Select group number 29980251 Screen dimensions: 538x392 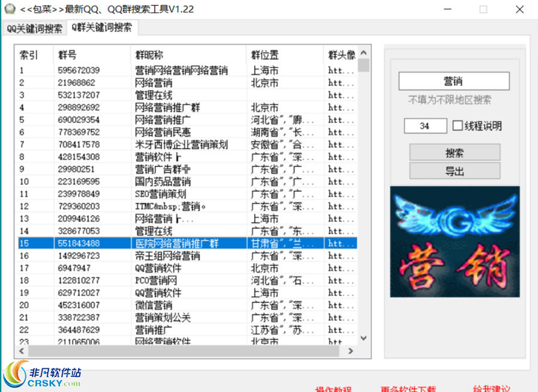pos(187,169)
